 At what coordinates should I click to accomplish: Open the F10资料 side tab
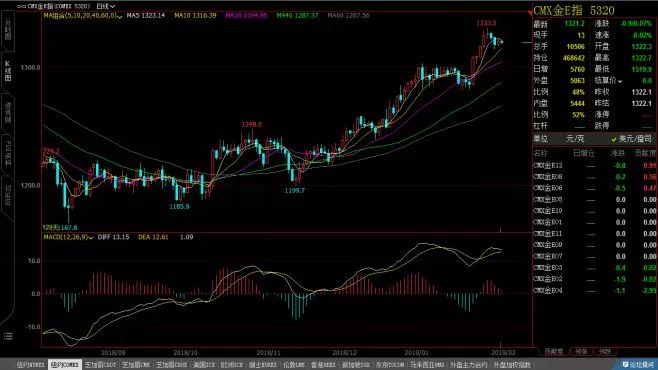coord(8,153)
